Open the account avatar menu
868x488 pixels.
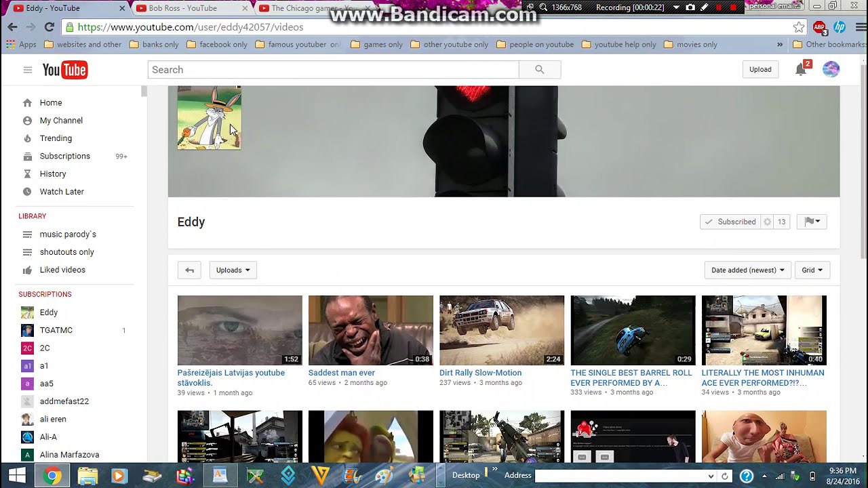(831, 69)
